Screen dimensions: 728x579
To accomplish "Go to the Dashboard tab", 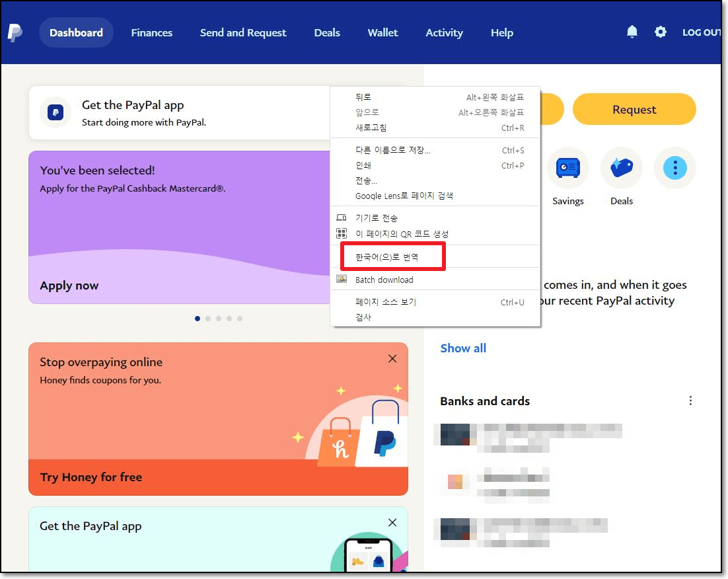I will coord(76,32).
